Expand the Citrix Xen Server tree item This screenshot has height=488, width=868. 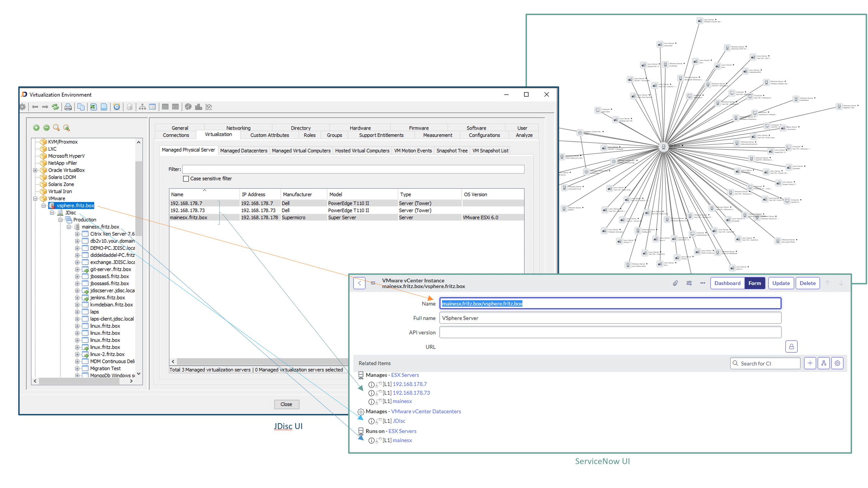pos(77,234)
